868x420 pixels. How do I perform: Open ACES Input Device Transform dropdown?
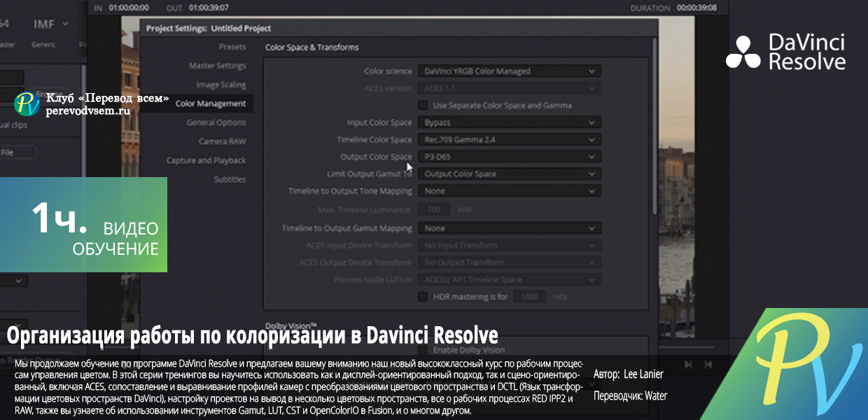(x=510, y=245)
